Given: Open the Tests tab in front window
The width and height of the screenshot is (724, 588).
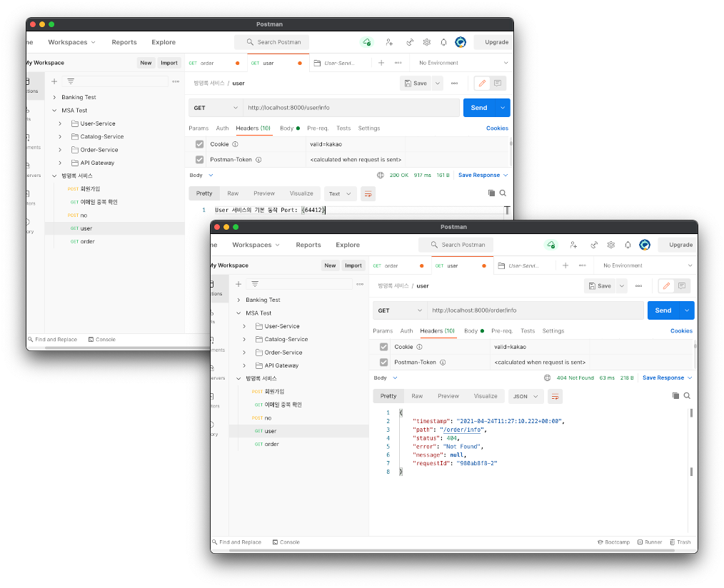Looking at the screenshot, I should 528,331.
